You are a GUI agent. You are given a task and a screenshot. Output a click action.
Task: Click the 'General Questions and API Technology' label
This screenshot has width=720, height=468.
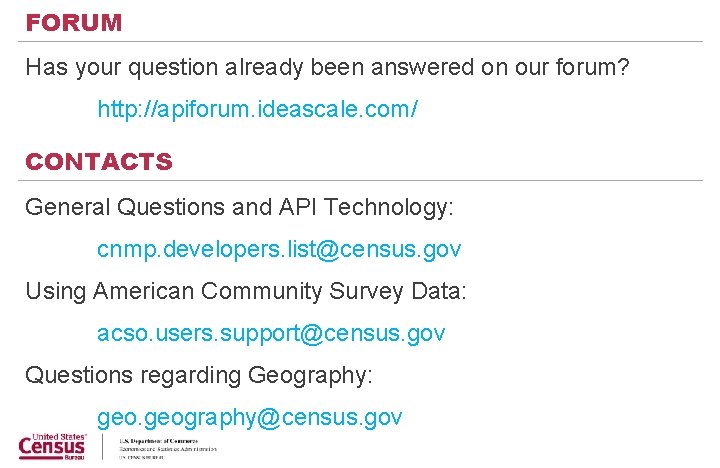point(239,207)
